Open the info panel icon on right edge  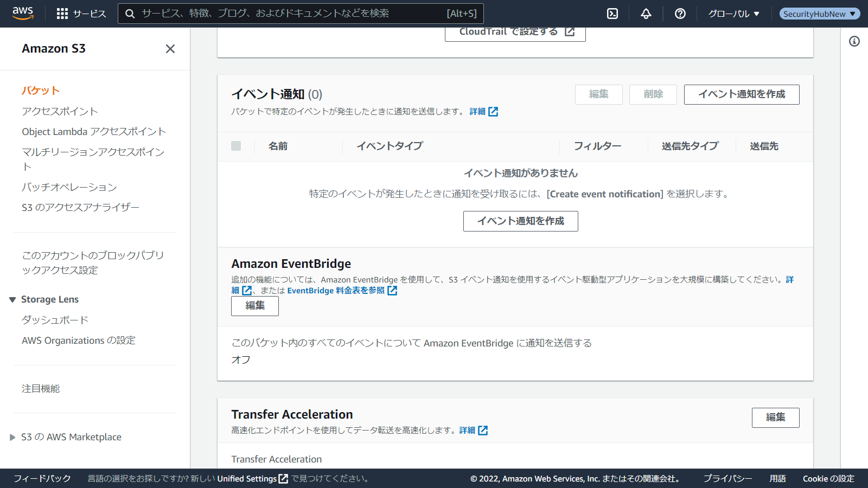pyautogui.click(x=854, y=41)
